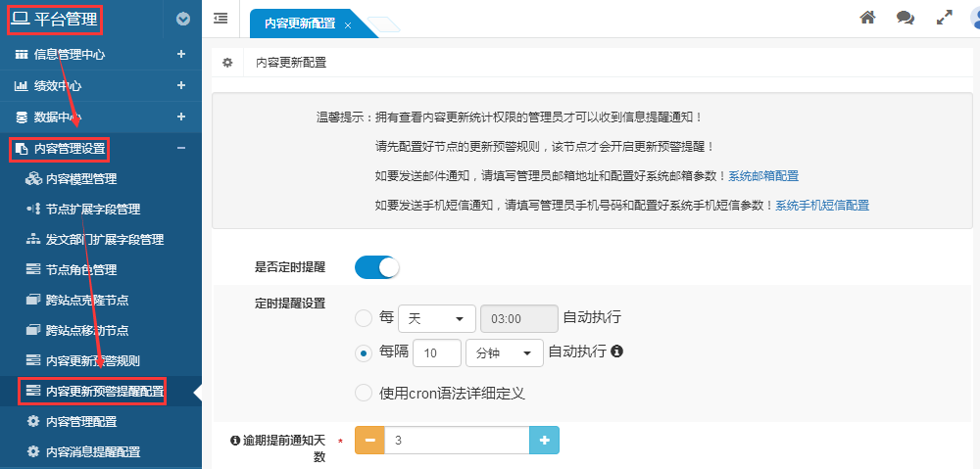Open the chat messages icon
Image resolution: width=980 pixels, height=469 pixels.
906,18
